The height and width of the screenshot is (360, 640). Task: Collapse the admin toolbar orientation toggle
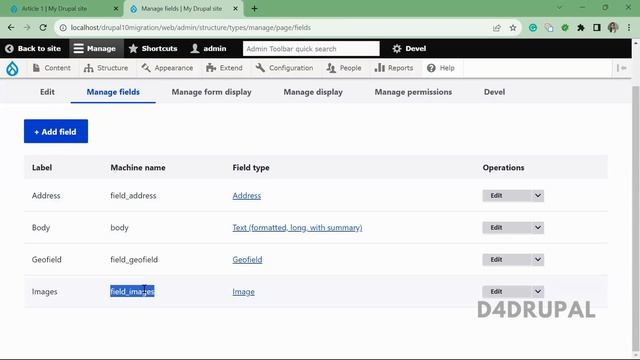[622, 68]
